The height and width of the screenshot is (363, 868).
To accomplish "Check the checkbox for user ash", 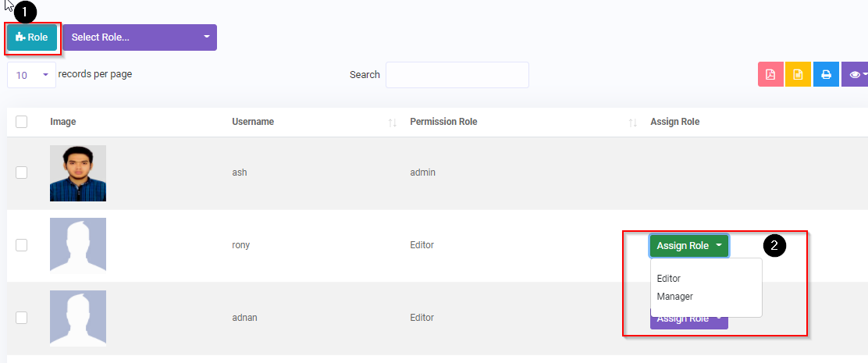I will coord(22,173).
